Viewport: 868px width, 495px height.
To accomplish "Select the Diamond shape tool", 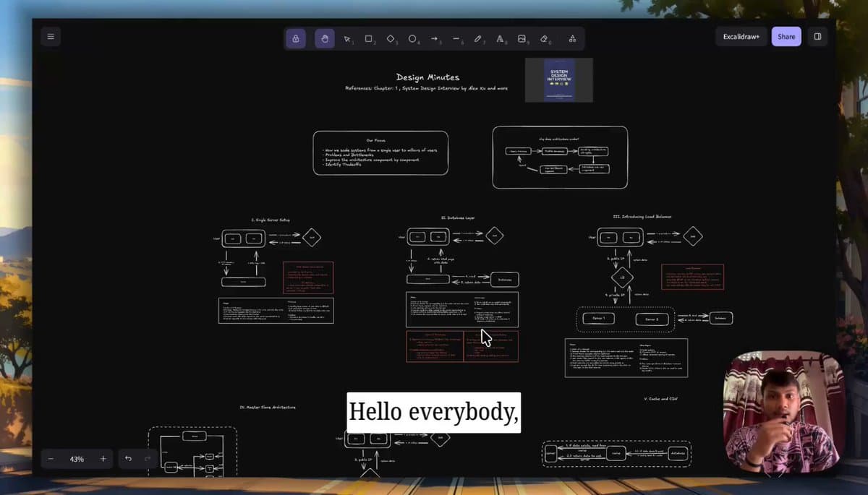I will (391, 38).
